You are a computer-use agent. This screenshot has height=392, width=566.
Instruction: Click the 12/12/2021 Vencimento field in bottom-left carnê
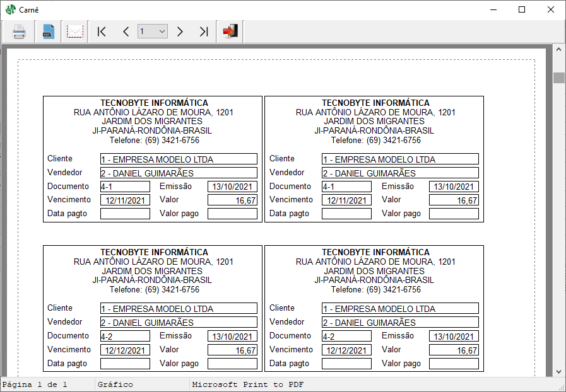click(125, 350)
